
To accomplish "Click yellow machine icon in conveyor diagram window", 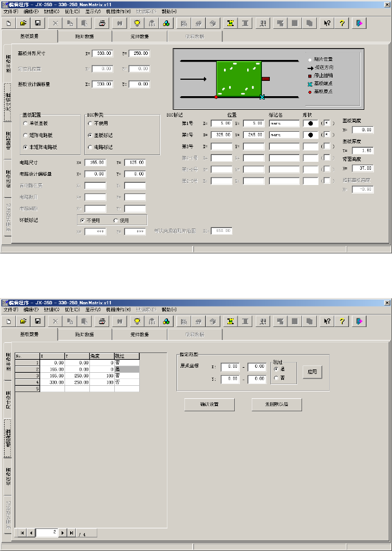I will click(230, 23).
